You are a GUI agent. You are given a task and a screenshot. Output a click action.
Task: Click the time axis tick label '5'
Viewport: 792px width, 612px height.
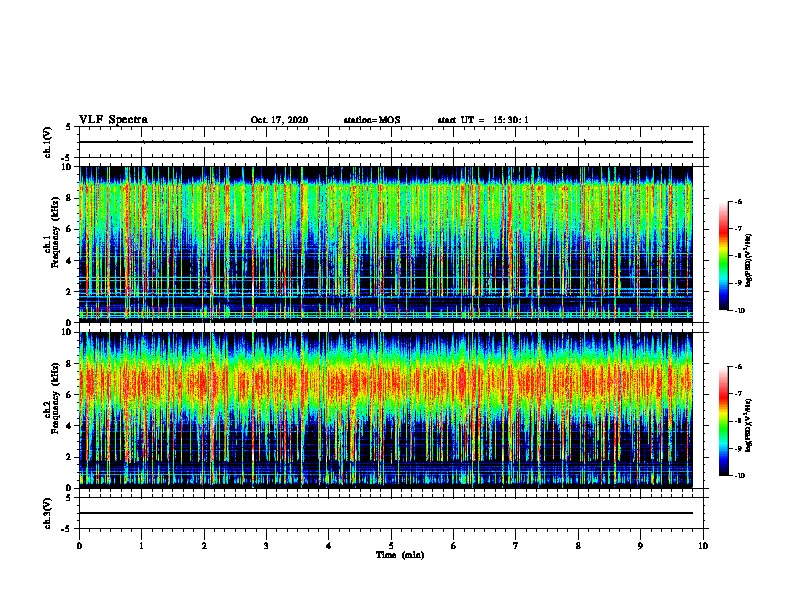391,545
